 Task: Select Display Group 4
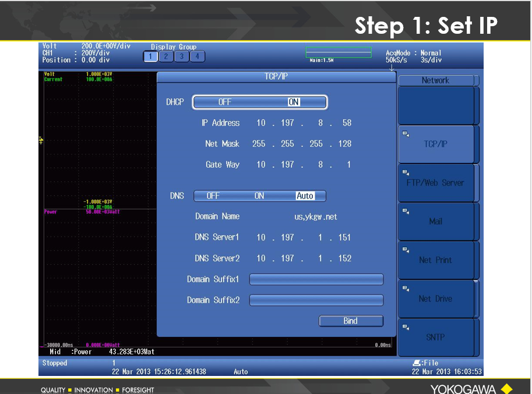(x=197, y=56)
